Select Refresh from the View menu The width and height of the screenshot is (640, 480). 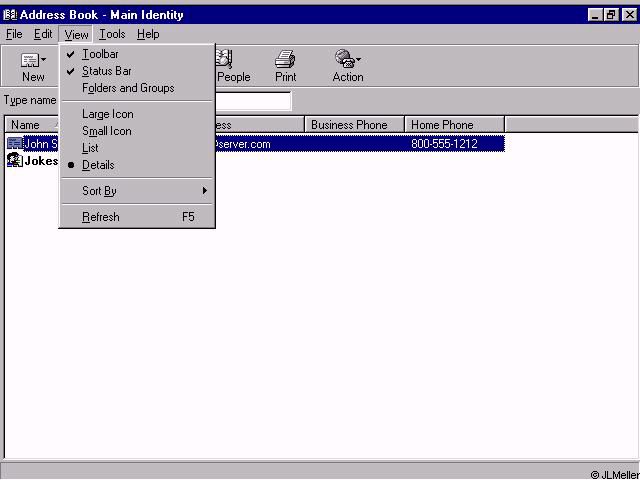tap(100, 217)
